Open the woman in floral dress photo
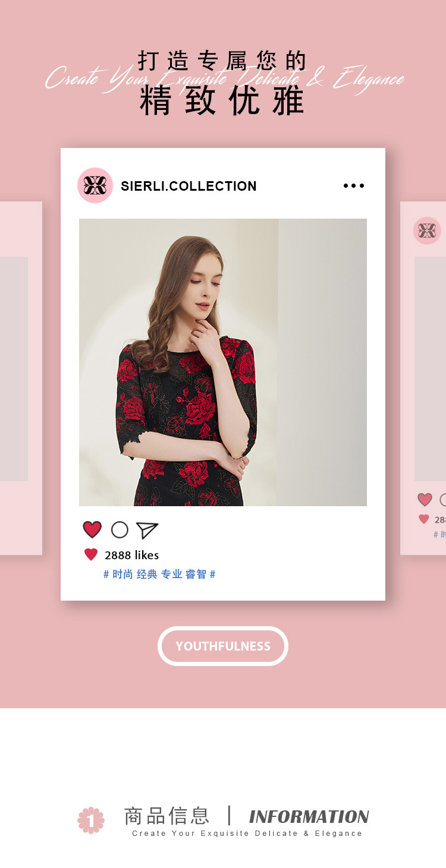Screen dimensions: 446x868 223,362
